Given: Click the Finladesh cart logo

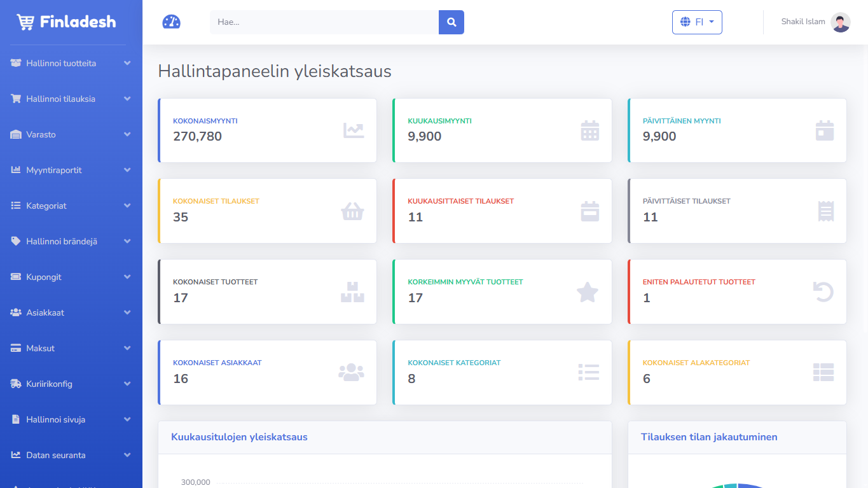Looking at the screenshot, I should [x=25, y=22].
